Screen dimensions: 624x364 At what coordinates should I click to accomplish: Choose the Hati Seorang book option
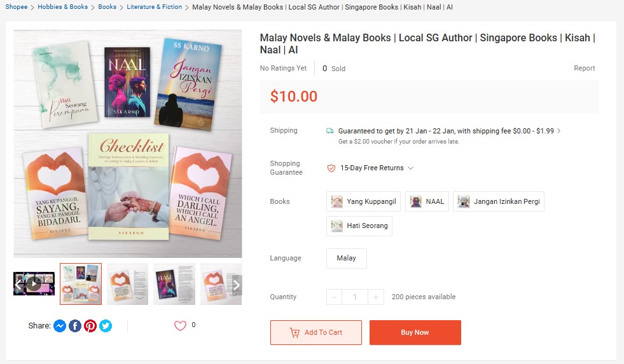tap(359, 226)
